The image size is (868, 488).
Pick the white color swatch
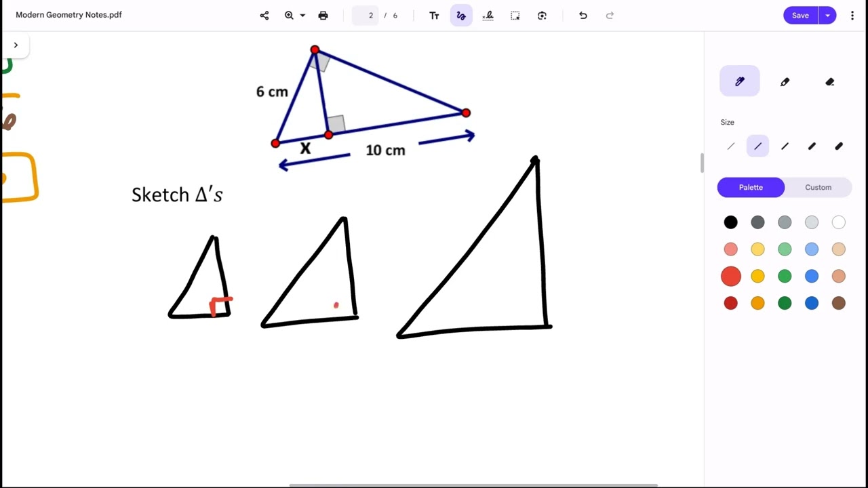tap(839, 222)
